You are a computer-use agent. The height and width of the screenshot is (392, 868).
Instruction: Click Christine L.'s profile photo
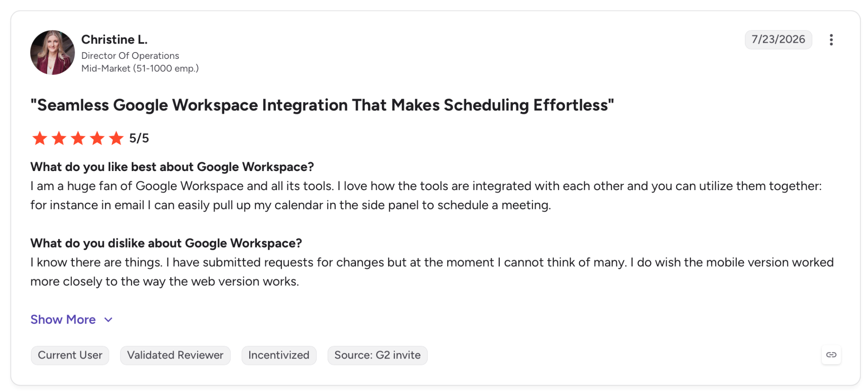tap(53, 52)
